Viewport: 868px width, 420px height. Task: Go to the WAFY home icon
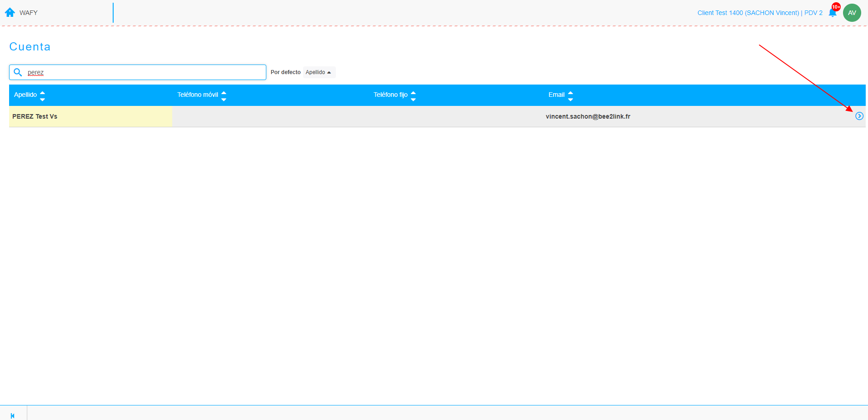(x=10, y=12)
